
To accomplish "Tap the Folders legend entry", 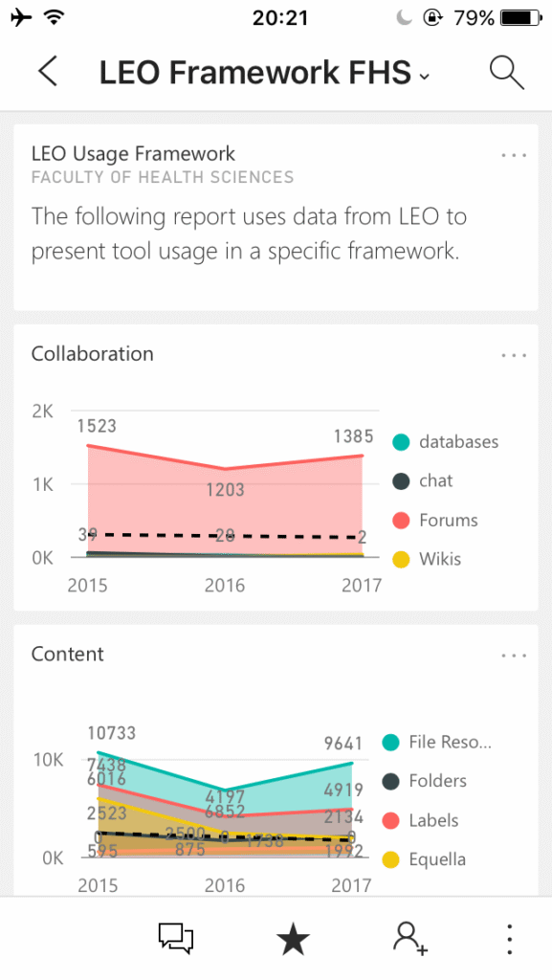I will coord(425,781).
